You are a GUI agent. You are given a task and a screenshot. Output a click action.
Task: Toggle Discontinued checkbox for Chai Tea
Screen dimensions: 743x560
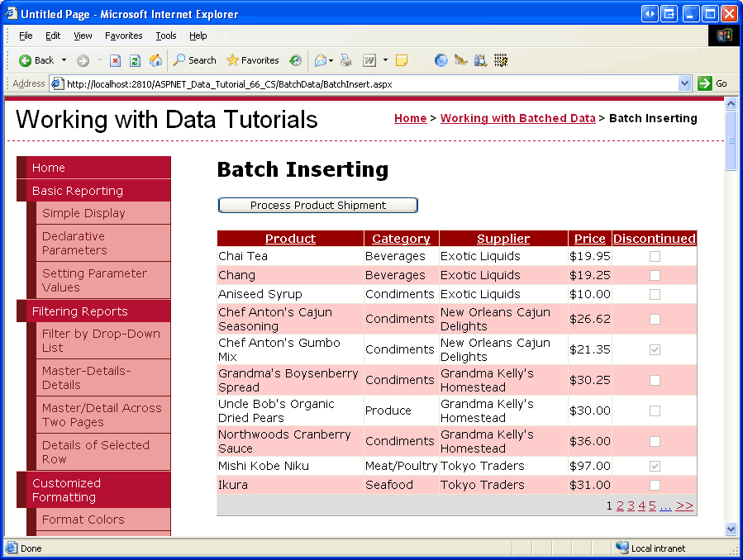[655, 257]
